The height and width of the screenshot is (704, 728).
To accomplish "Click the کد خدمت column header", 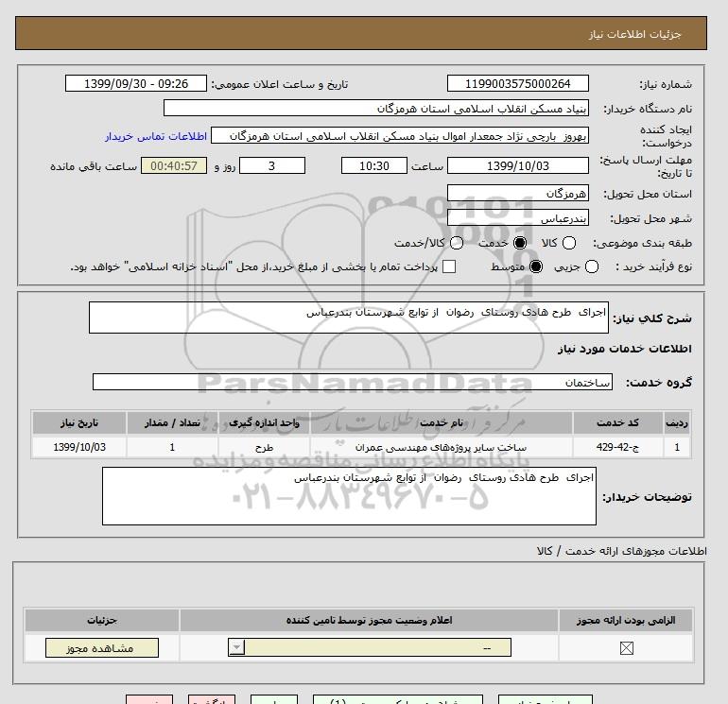I will pyautogui.click(x=617, y=422).
